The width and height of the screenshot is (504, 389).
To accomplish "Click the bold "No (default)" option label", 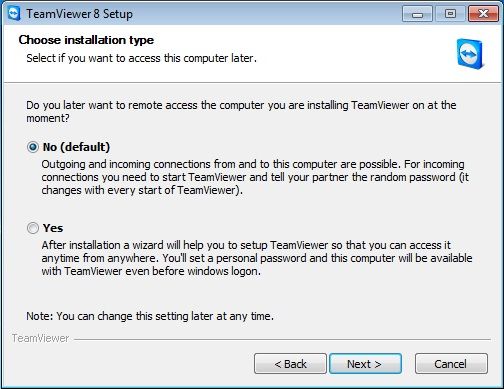I will click(x=76, y=147).
